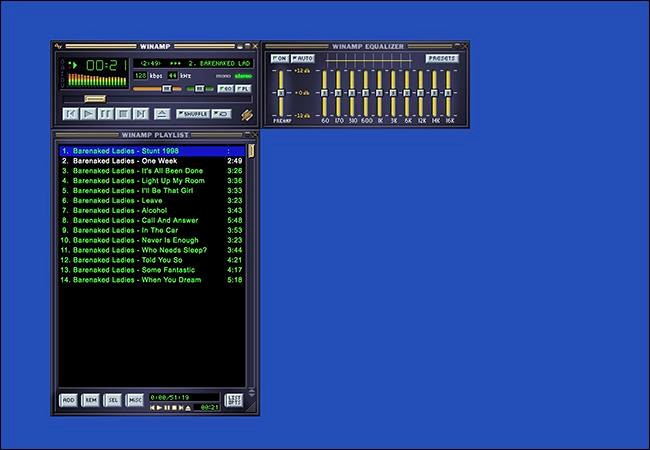Viewport: 650px width, 450px height.
Task: Open the LIST OPTS button
Action: 233,400
